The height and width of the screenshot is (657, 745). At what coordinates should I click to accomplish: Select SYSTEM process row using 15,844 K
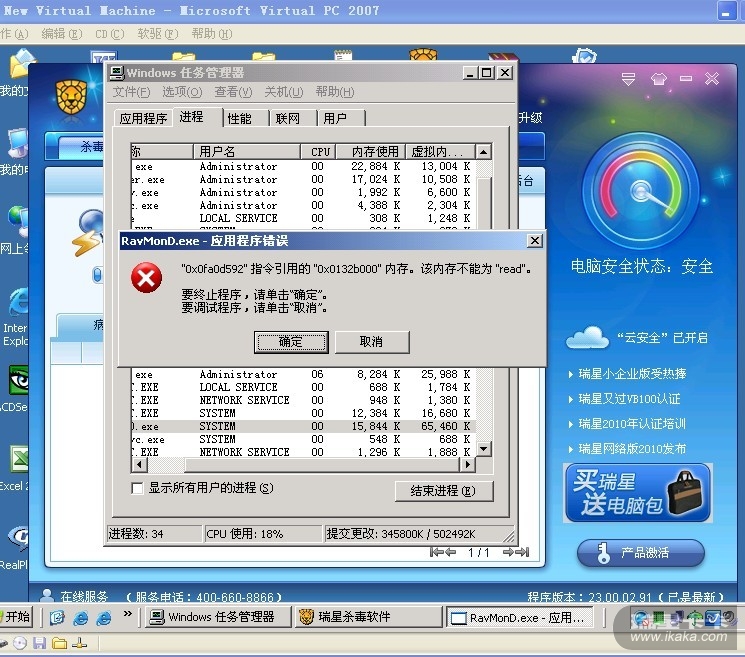point(303,426)
